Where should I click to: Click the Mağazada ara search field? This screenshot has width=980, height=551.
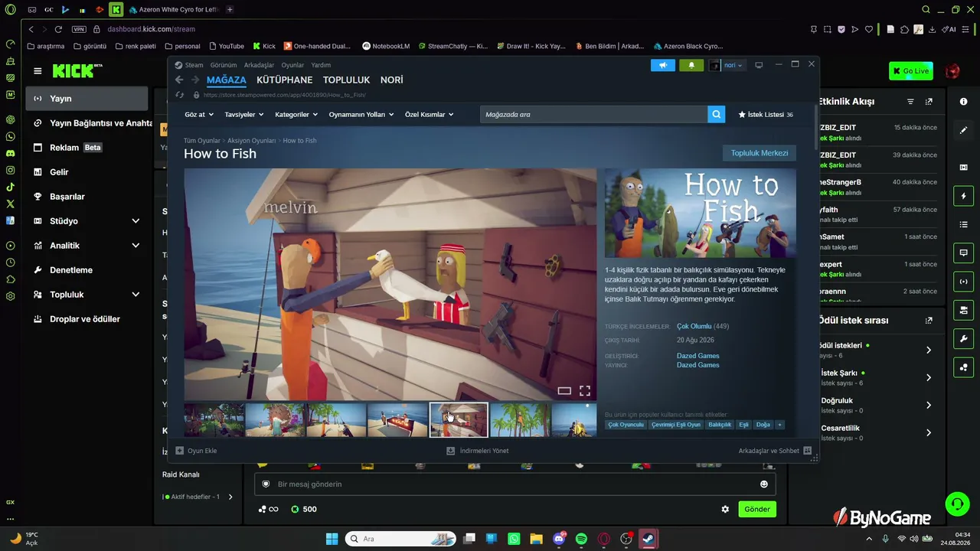point(594,114)
